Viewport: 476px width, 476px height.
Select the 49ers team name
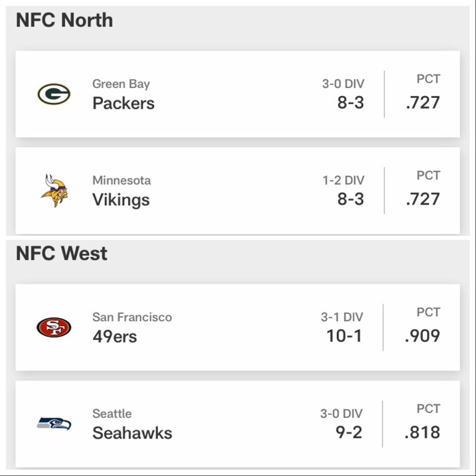[x=115, y=336]
